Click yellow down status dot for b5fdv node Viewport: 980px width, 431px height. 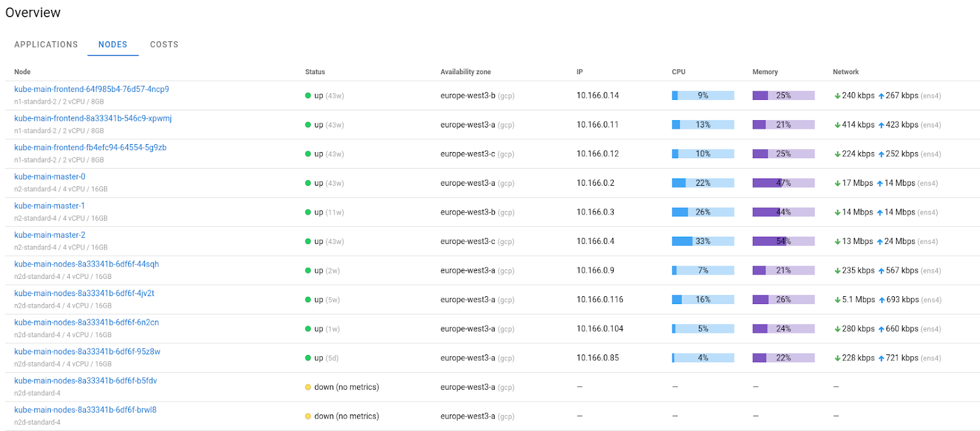click(308, 387)
